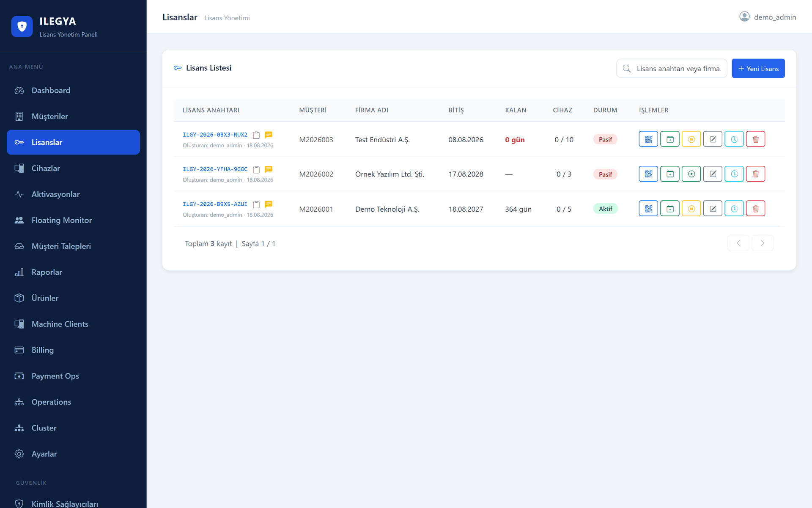Image resolution: width=812 pixels, height=508 pixels.
Task: Click customer code M2026003
Action: click(x=316, y=140)
